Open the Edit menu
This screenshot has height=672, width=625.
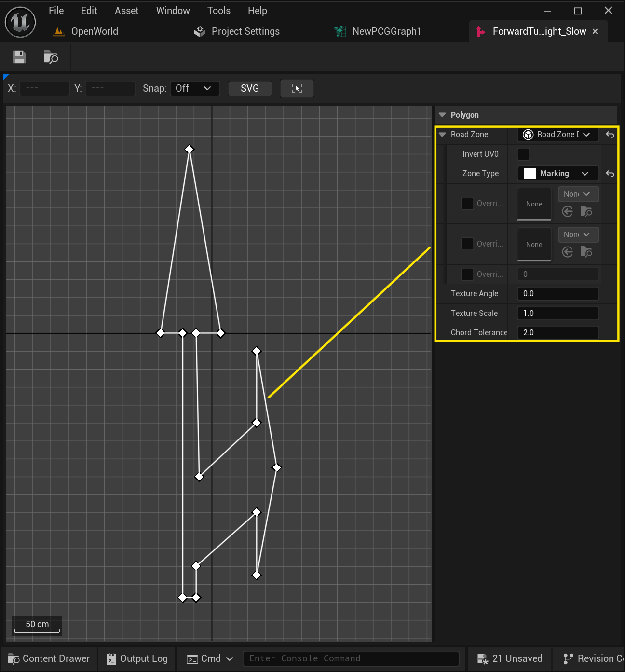click(x=89, y=11)
